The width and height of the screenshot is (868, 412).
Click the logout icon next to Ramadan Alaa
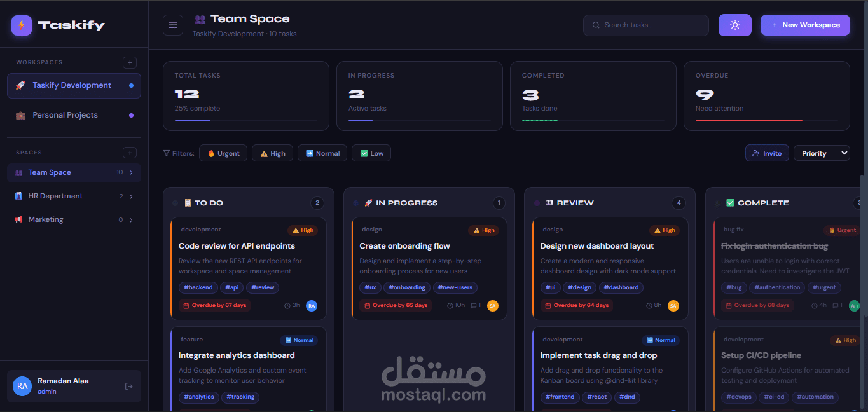[x=129, y=386]
